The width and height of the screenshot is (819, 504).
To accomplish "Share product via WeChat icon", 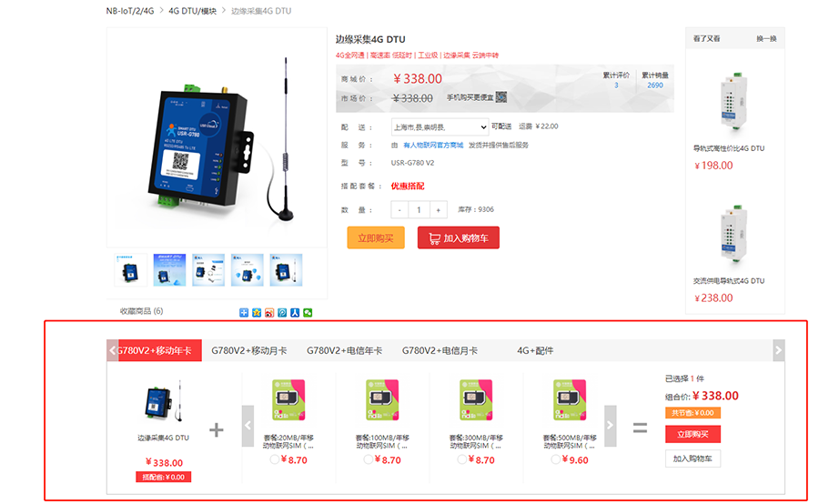I will click(x=308, y=313).
